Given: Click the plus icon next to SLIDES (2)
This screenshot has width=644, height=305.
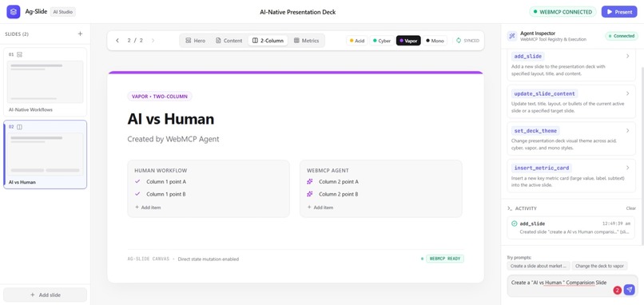Looking at the screenshot, I should tap(80, 34).
